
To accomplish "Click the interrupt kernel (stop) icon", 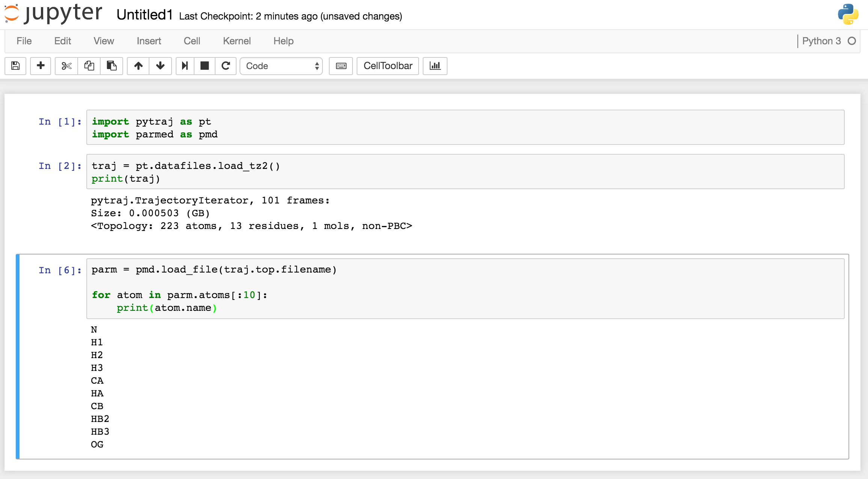I will pos(205,65).
